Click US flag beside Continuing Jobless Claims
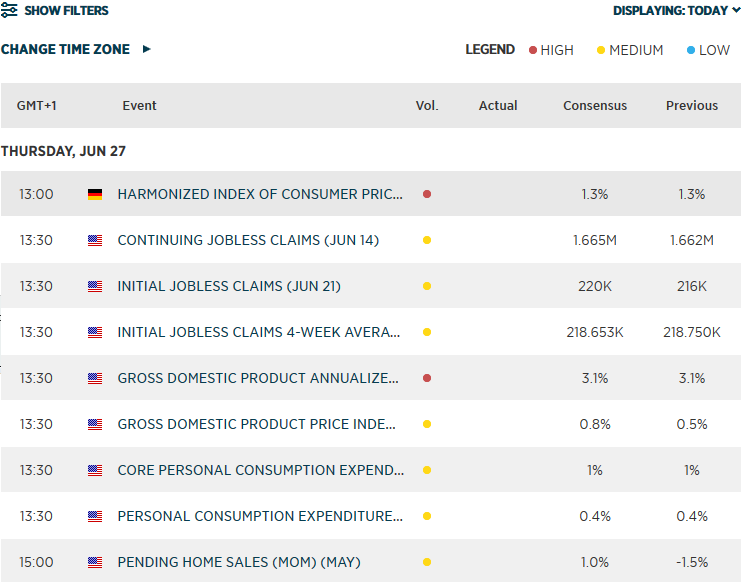 point(95,240)
